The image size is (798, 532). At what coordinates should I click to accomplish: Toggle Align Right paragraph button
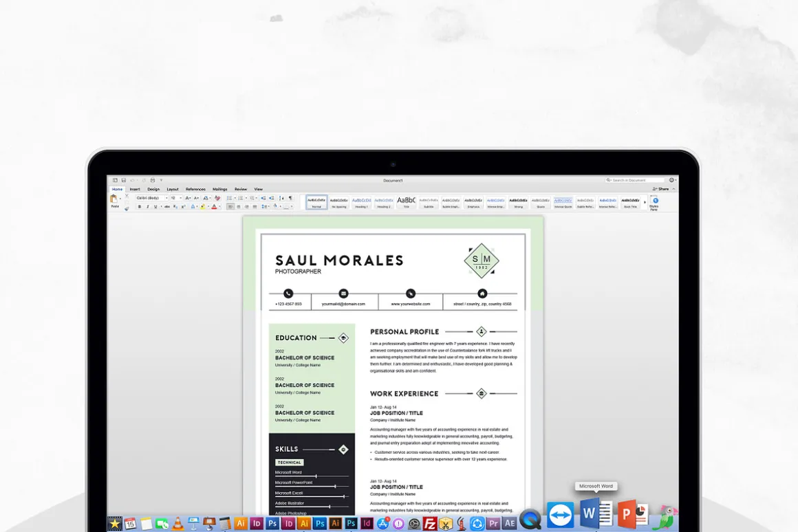[247, 206]
